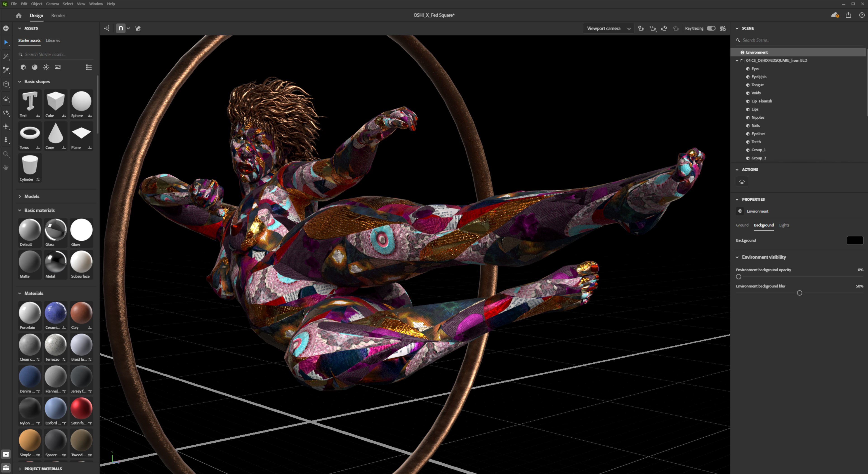This screenshot has height=474, width=868.
Task: Choose the Hand tool
Action: (6, 167)
